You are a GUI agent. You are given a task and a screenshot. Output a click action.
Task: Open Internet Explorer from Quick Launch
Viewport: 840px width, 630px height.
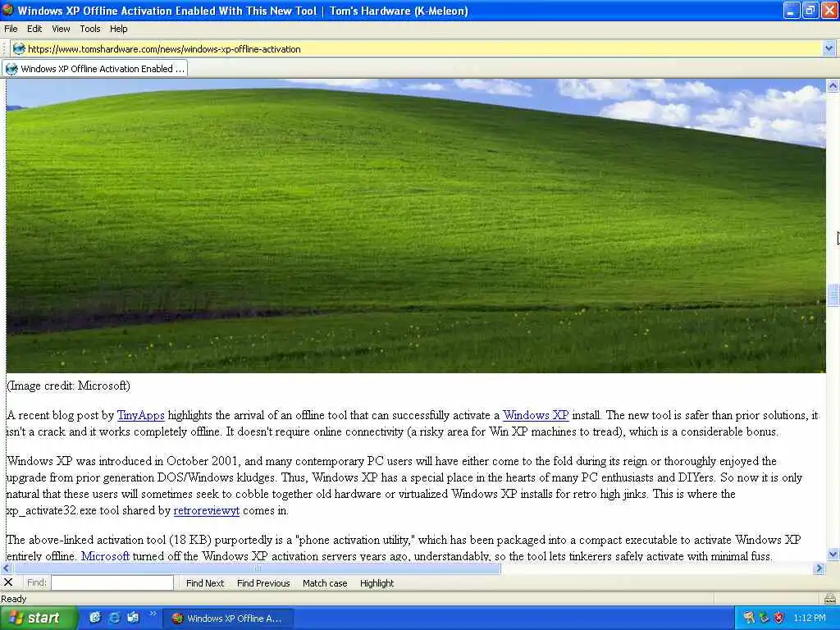(x=114, y=618)
